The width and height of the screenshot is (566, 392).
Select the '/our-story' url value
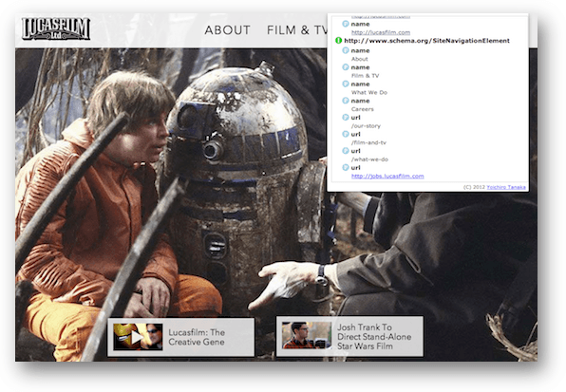366,126
